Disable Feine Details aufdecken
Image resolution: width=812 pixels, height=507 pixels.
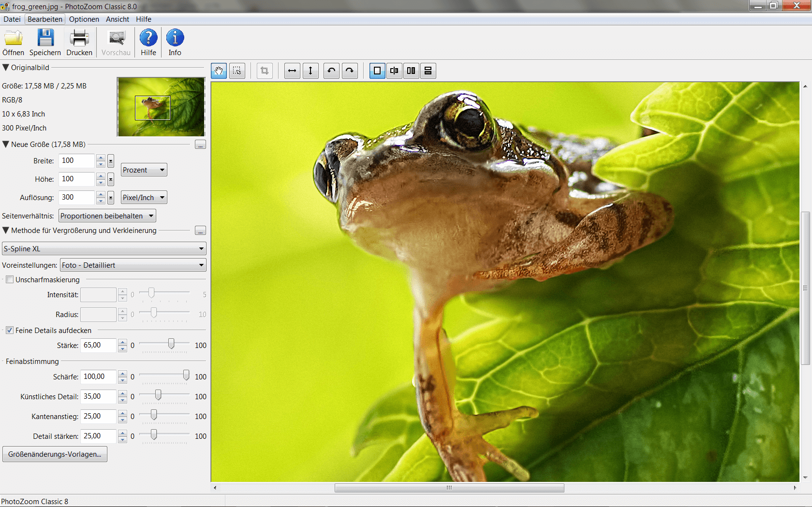click(10, 330)
